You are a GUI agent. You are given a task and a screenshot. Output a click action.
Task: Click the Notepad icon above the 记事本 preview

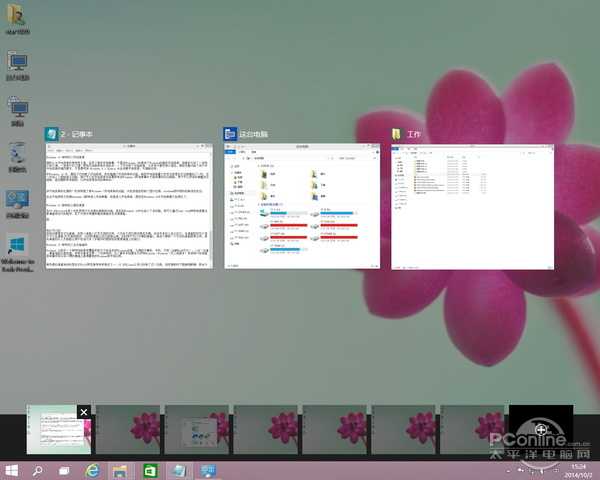pyautogui.click(x=52, y=134)
